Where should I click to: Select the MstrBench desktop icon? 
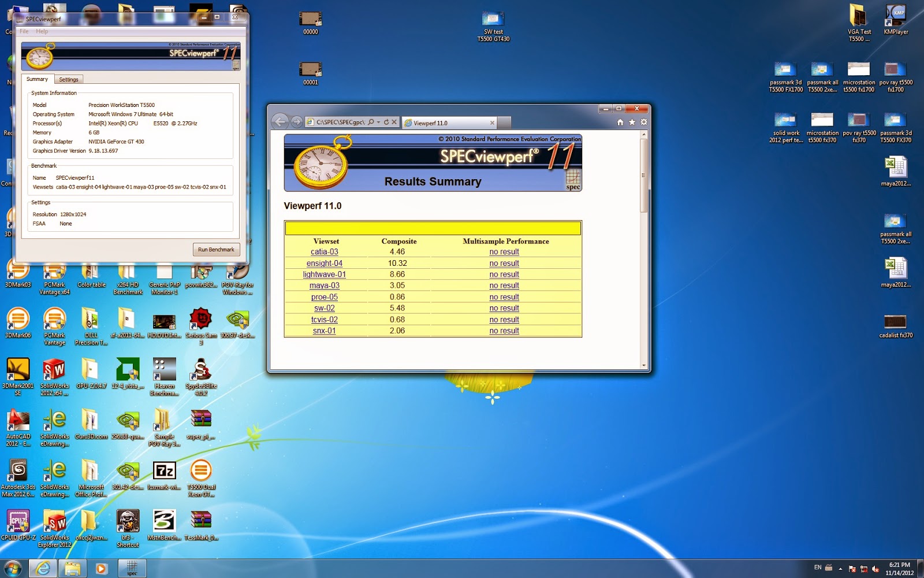coord(165,525)
